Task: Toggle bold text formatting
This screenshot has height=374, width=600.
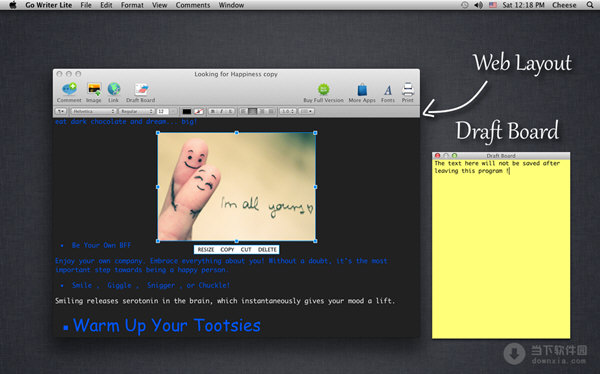Action: coord(213,111)
